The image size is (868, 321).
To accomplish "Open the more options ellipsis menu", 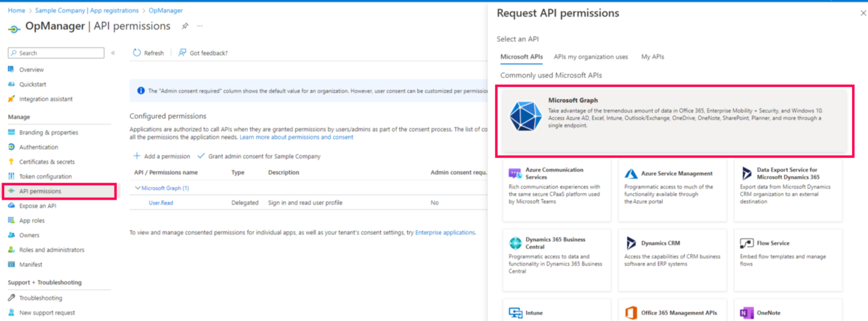I will (200, 26).
